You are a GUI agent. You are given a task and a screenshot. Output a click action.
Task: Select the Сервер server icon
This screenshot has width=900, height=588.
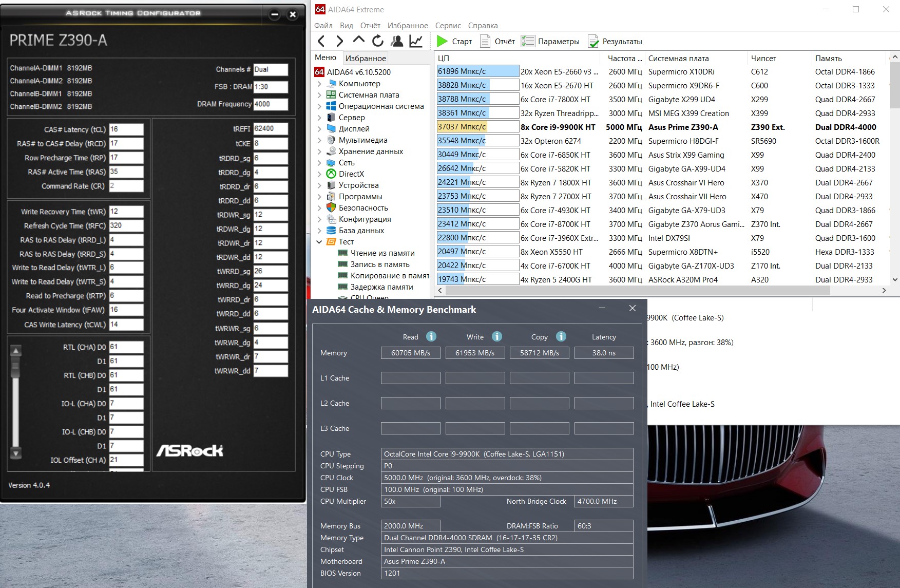coord(332,117)
